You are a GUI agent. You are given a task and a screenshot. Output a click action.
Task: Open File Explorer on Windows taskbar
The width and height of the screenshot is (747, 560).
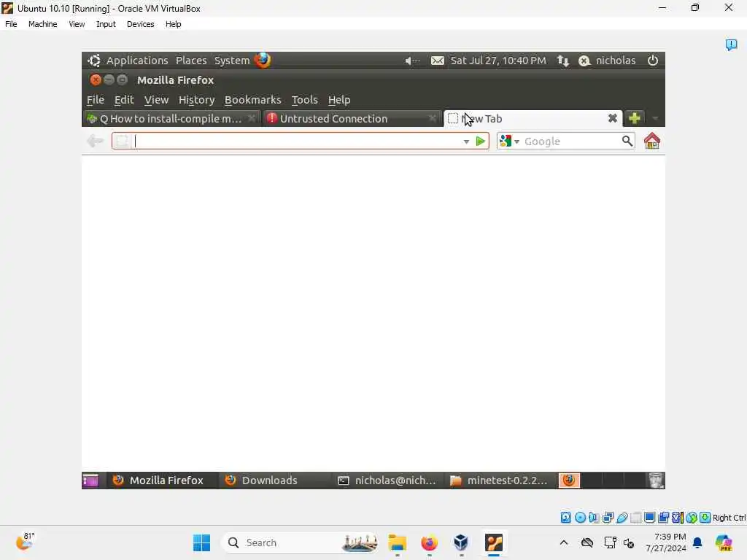(397, 542)
